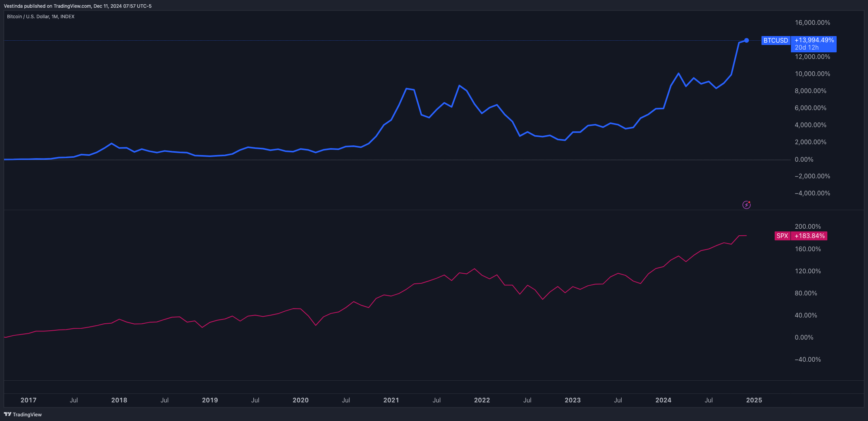Click the TradingView.com publication header text
This screenshot has width=868, height=421.
click(x=77, y=6)
